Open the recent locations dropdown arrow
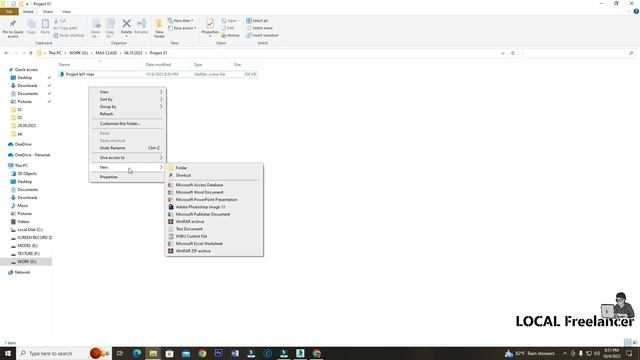This screenshot has width=640, height=360. tap(24, 53)
